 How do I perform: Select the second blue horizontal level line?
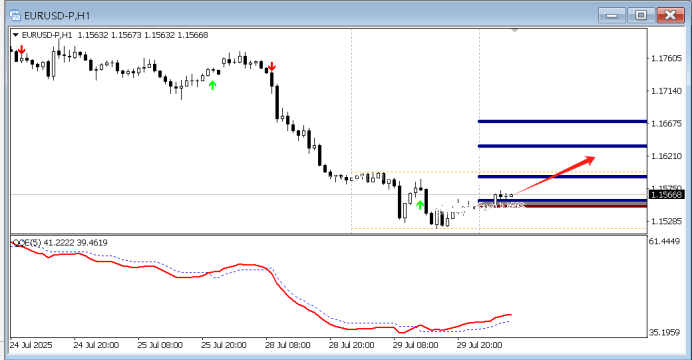point(562,146)
